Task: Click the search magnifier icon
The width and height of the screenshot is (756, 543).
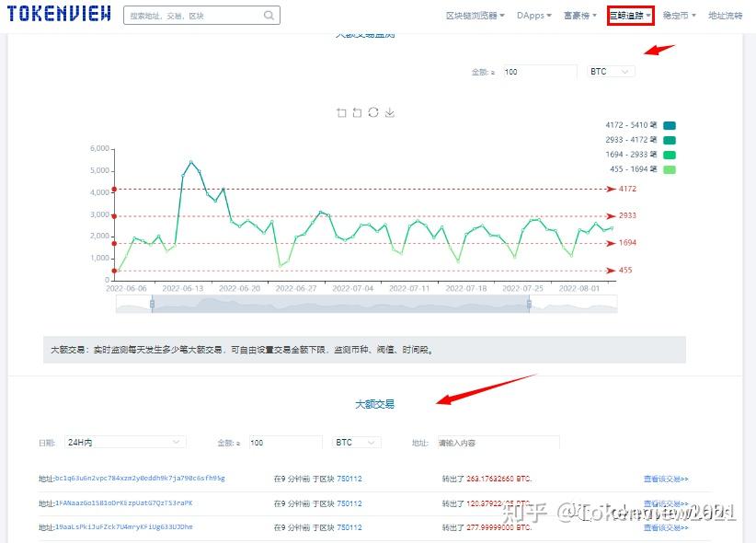Action: point(268,15)
